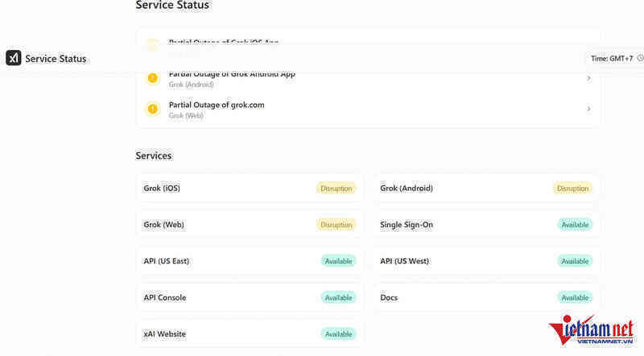Click Available badge for xAI Website
This screenshot has width=644, height=356.
[338, 334]
